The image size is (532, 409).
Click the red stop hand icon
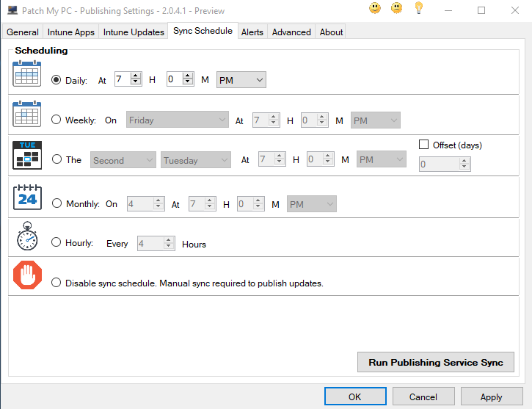[27, 275]
